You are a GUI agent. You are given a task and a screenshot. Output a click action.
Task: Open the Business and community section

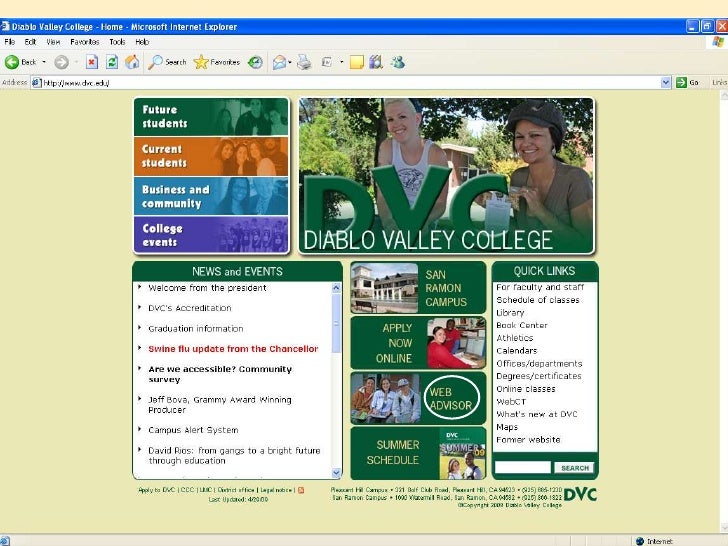click(x=211, y=196)
